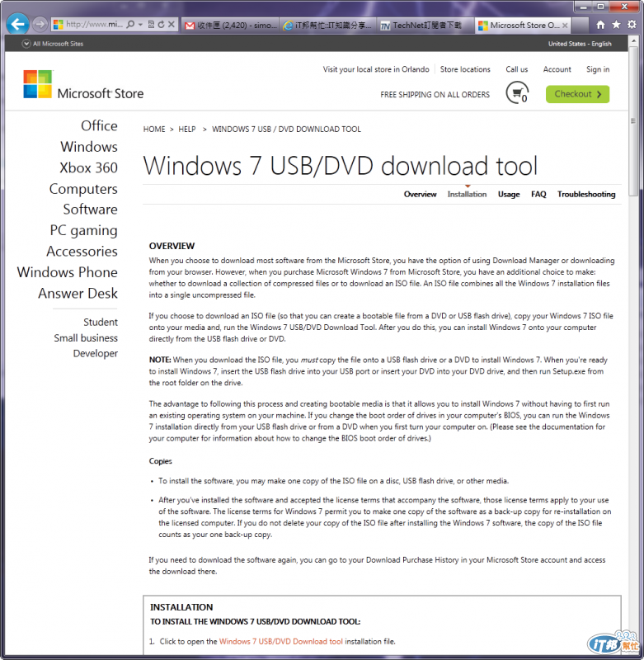Open IE Tools gear menu
Image resolution: width=644 pixels, height=660 pixels.
pos(632,25)
